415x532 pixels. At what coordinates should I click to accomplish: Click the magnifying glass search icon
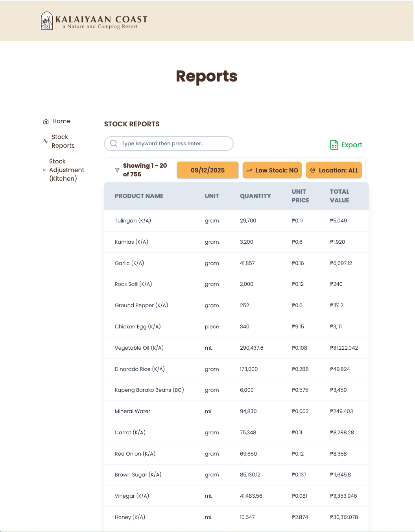[x=114, y=143]
